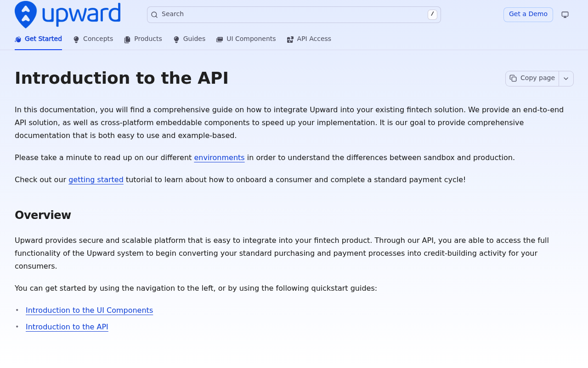Click the Products documents icon
Screen dimensions: 588x368
pos(127,40)
